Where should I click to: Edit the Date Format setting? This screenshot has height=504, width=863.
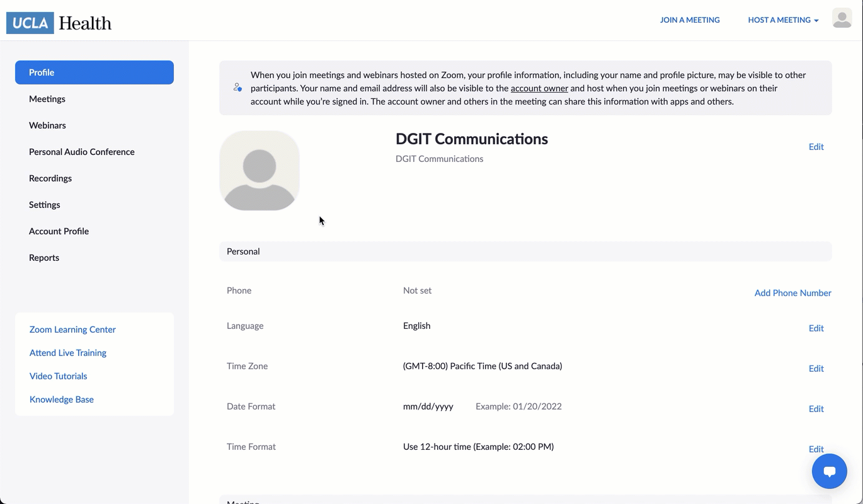[x=816, y=409]
